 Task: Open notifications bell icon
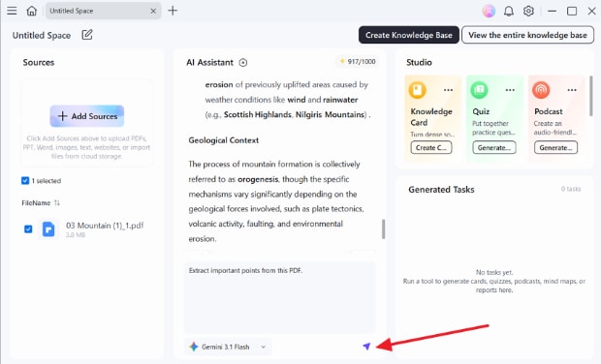[509, 11]
